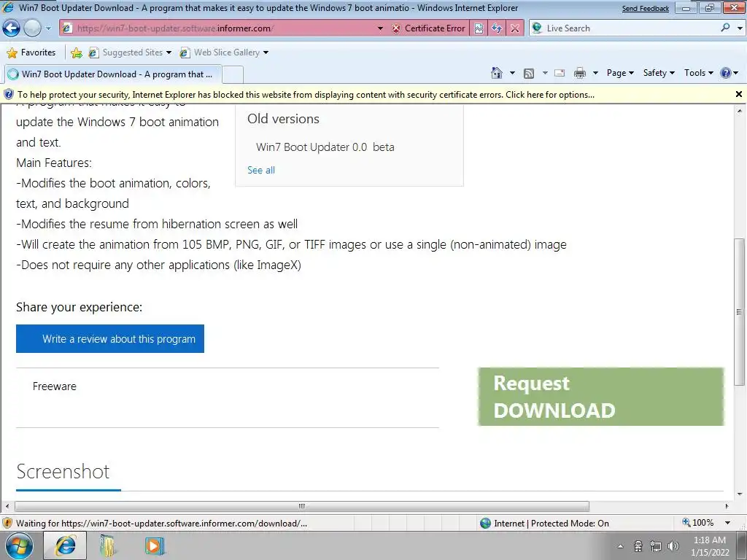Expand the feeds dropdown arrow
Image resolution: width=747 pixels, height=560 pixels.
544,73
